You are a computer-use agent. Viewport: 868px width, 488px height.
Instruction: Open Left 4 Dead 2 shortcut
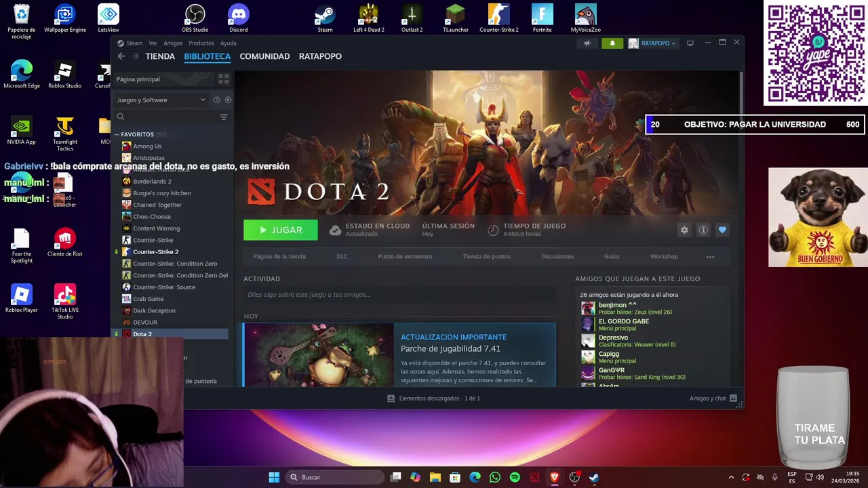[x=369, y=18]
